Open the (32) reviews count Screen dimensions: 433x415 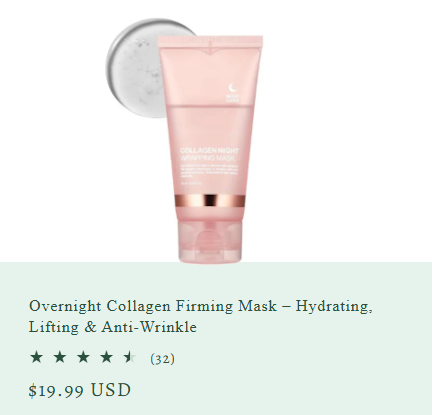coord(162,359)
